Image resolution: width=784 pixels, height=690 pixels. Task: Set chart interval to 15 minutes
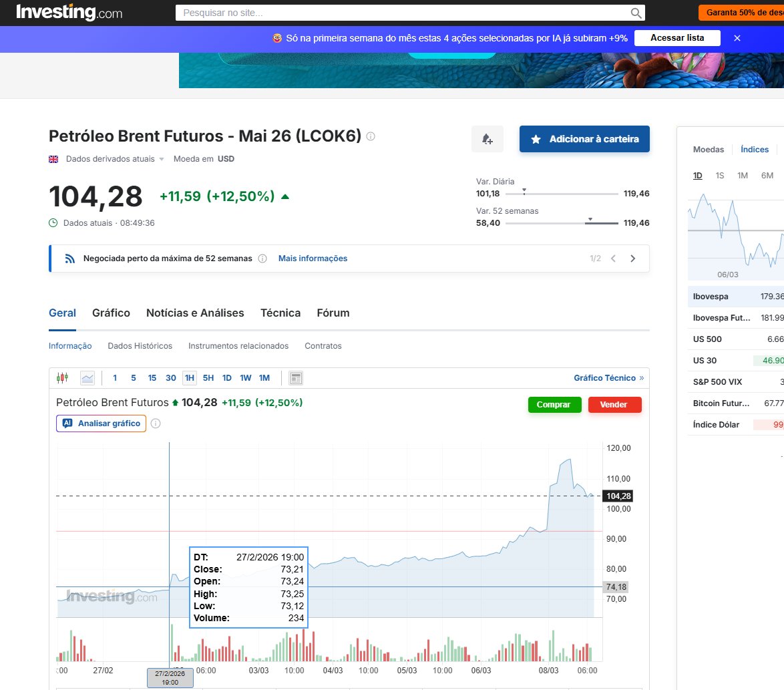152,378
